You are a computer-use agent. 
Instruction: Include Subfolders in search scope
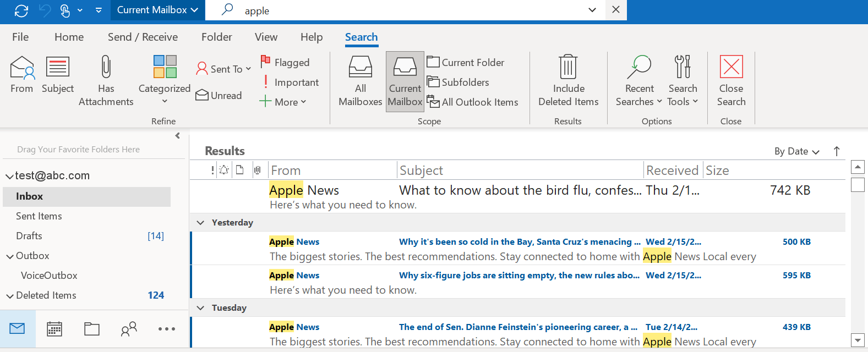458,82
